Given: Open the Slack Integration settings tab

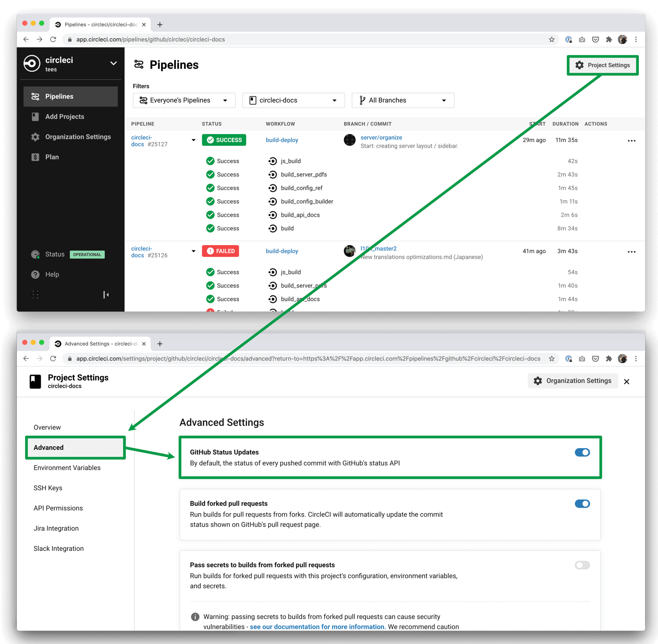Looking at the screenshot, I should click(58, 549).
